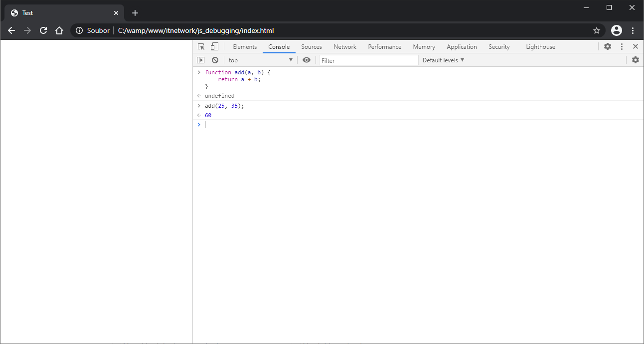
Task: Click the console Filter input field
Action: [368, 60]
